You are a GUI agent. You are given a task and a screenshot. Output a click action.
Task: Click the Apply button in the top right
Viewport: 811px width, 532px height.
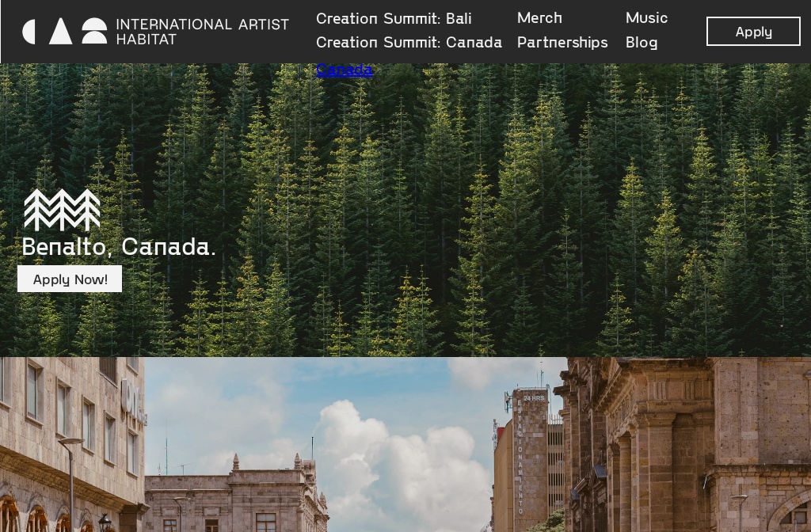tap(753, 32)
